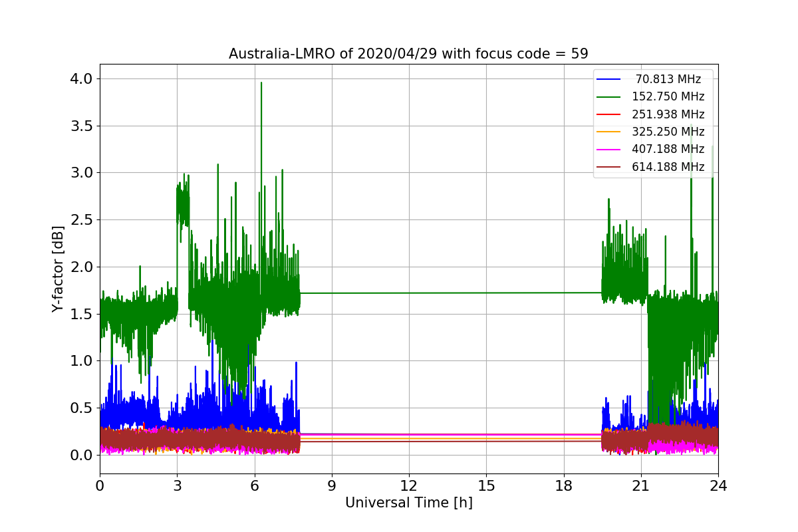Viewport: 798px width, 532px height.
Task: Click the blue line sample in legend
Action: click(x=609, y=79)
